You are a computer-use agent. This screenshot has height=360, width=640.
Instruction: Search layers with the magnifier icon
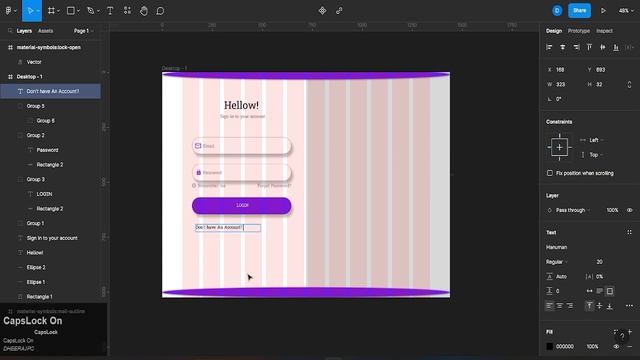(10, 31)
